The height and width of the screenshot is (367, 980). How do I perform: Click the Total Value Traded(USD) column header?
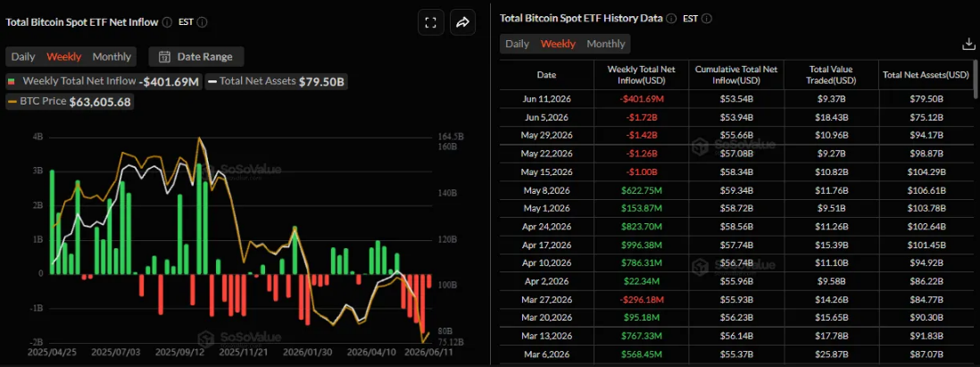coord(831,75)
